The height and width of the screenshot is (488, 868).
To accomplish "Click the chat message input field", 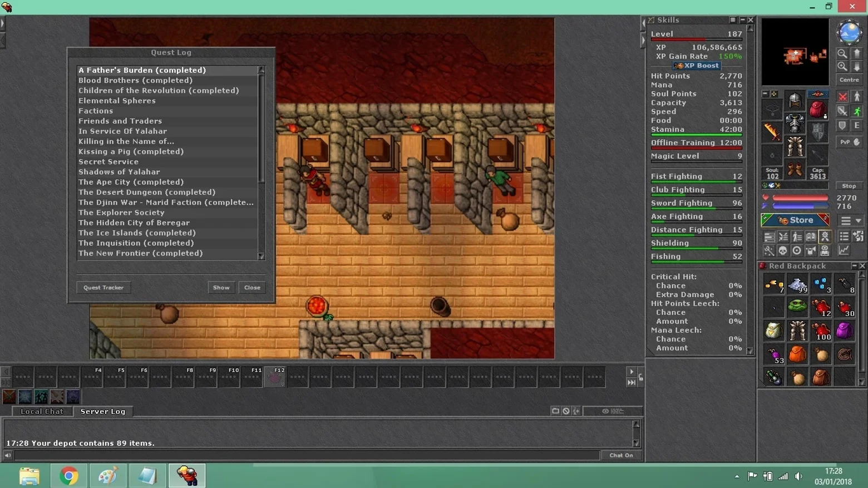I will click(x=307, y=455).
